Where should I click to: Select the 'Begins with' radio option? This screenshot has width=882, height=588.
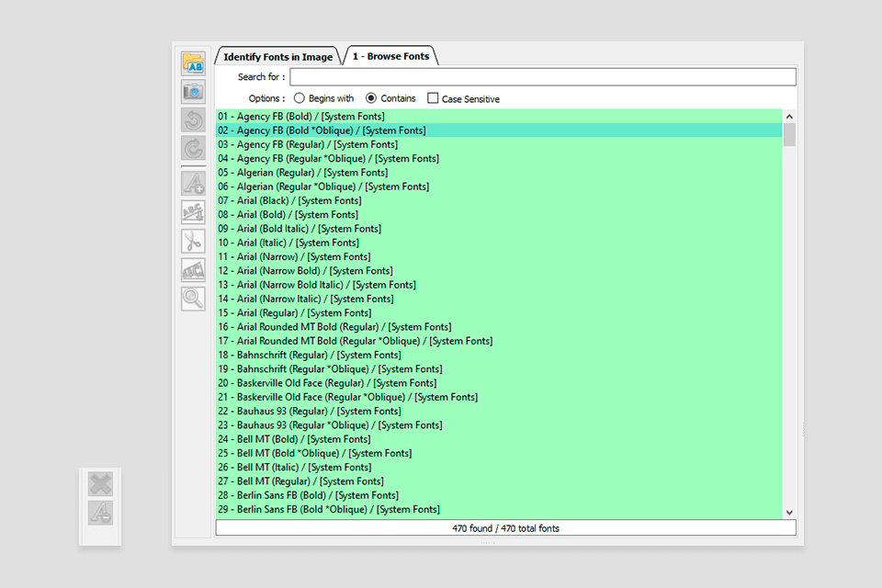300,98
